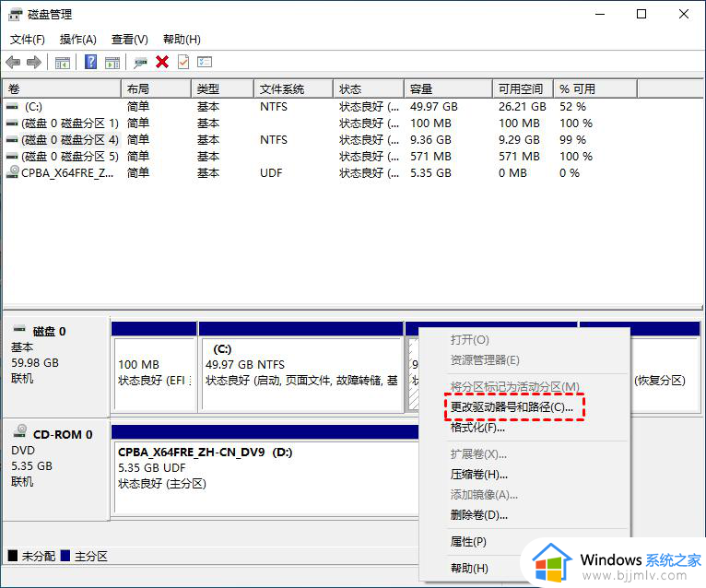The width and height of the screenshot is (706, 588).
Task: Minimize the Disk Management window
Action: click(x=600, y=14)
